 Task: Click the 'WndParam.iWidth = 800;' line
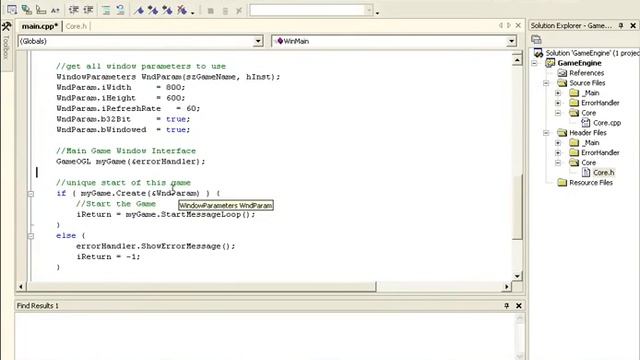point(121,87)
